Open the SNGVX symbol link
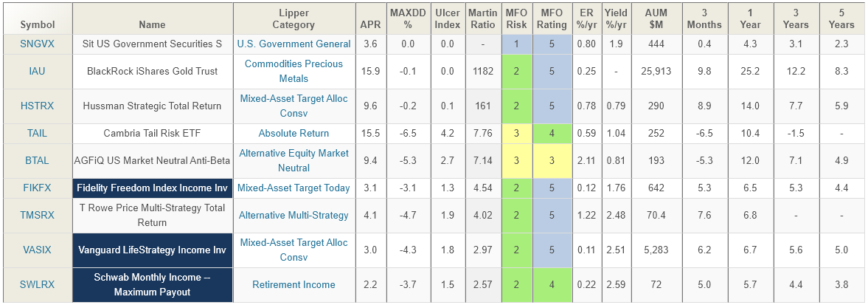 click(36, 44)
